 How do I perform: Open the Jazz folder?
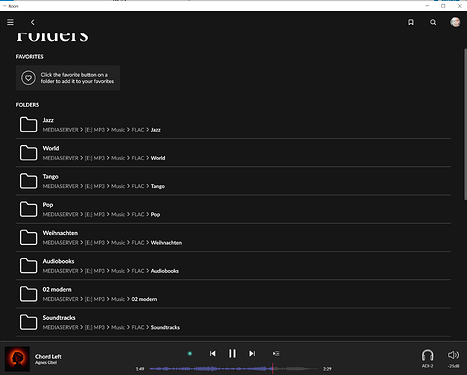tap(233, 125)
